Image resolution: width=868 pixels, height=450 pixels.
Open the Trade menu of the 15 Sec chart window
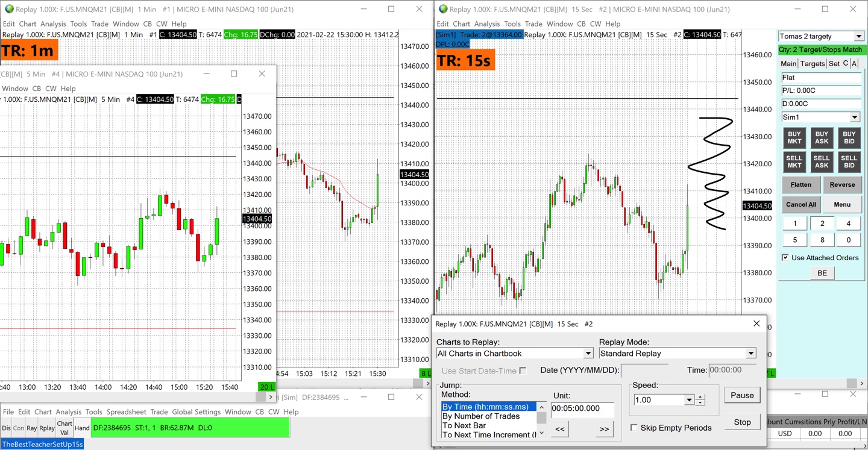(533, 24)
